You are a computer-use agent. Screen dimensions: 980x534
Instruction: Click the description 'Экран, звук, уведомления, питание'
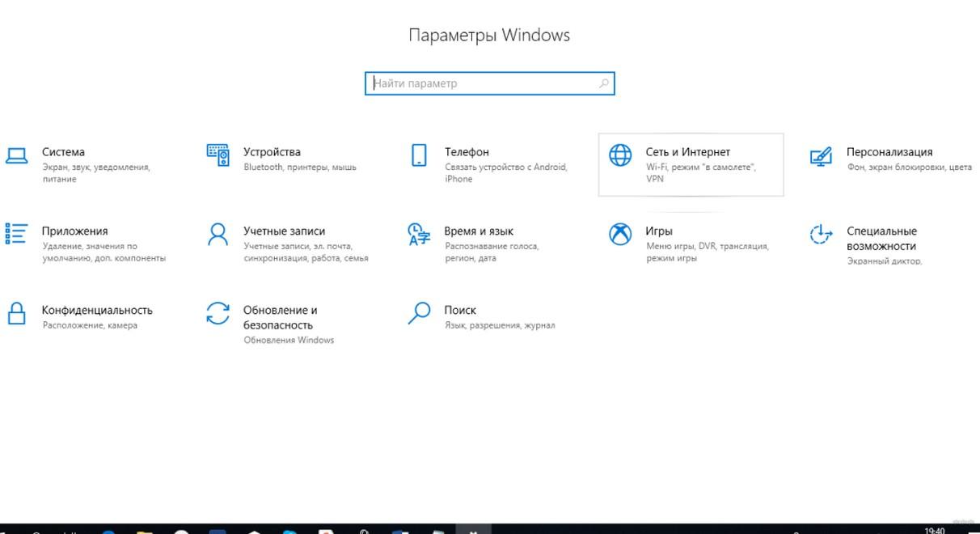tap(96, 173)
